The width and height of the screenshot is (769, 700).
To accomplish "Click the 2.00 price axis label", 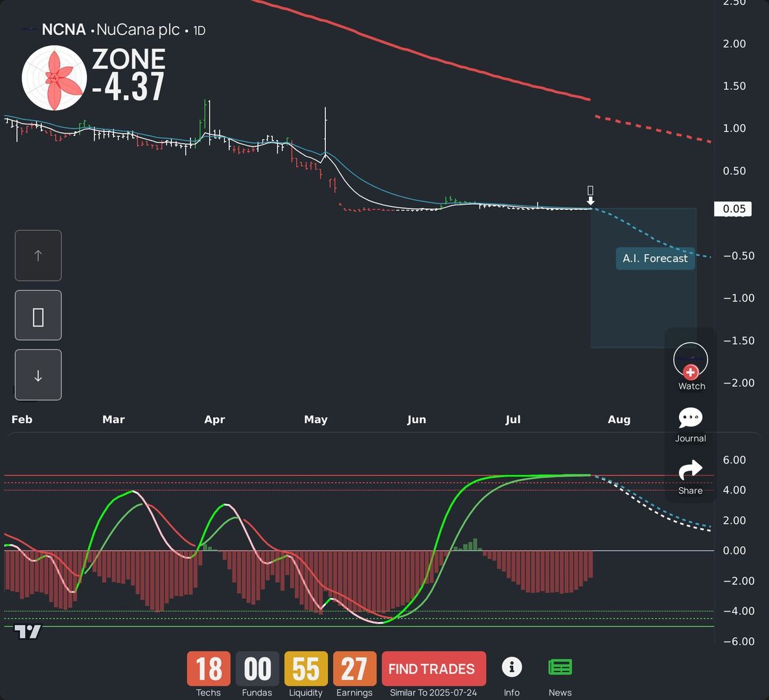I will (734, 43).
